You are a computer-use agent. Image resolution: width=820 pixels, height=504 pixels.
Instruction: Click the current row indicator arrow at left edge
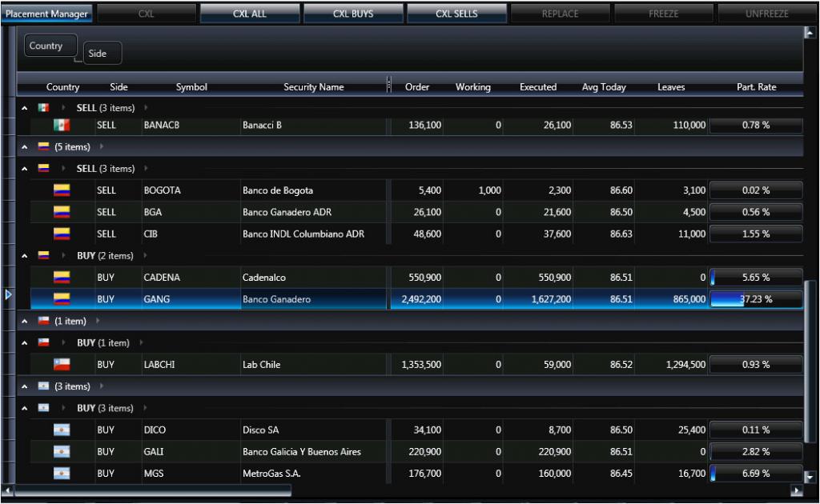pyautogui.click(x=9, y=295)
